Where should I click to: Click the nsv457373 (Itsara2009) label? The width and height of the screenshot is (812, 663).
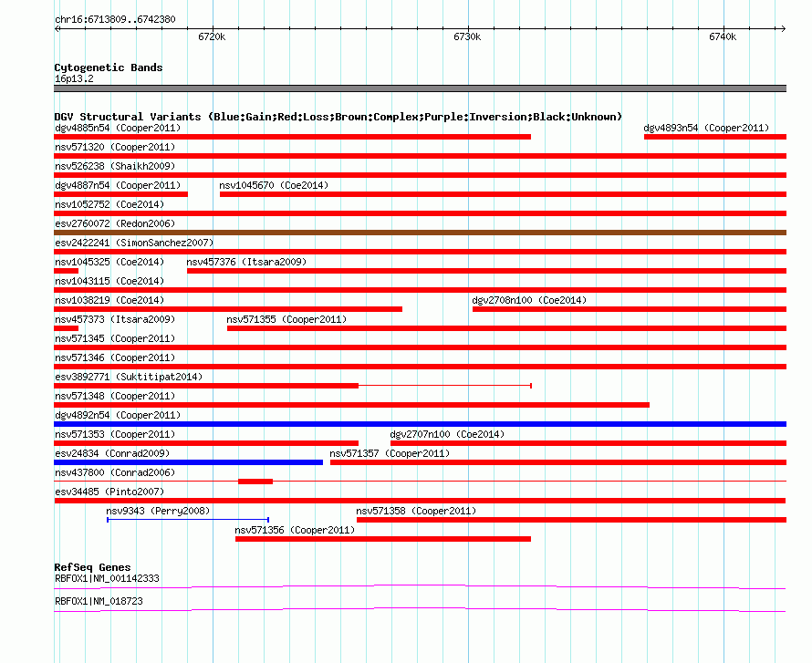(115, 319)
